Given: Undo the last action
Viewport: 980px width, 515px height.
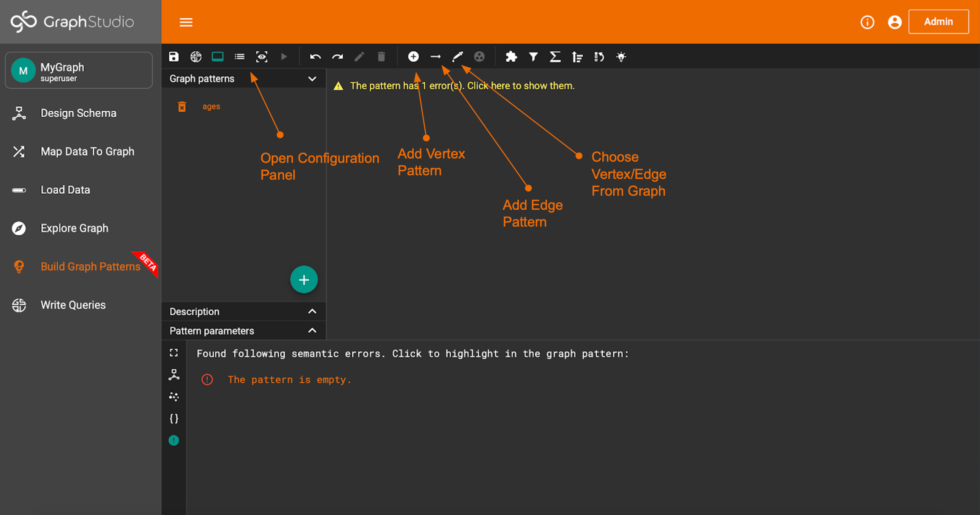Looking at the screenshot, I should coord(315,57).
